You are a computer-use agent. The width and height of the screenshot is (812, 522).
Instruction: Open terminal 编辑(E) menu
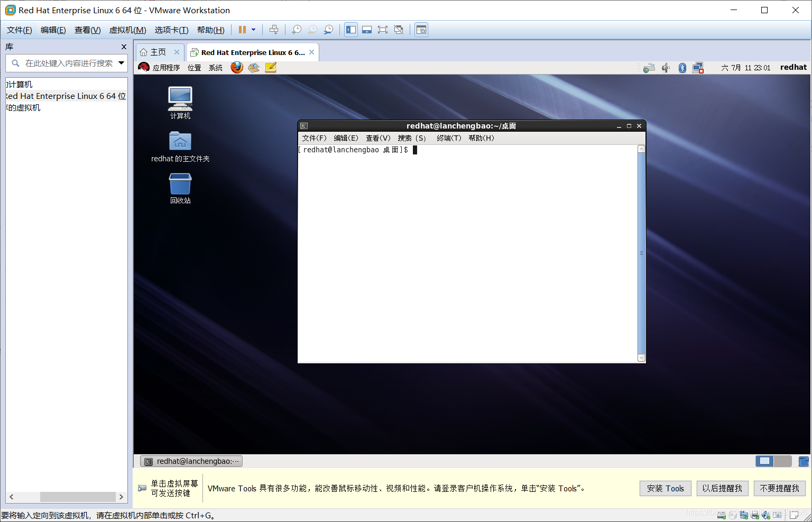point(346,138)
